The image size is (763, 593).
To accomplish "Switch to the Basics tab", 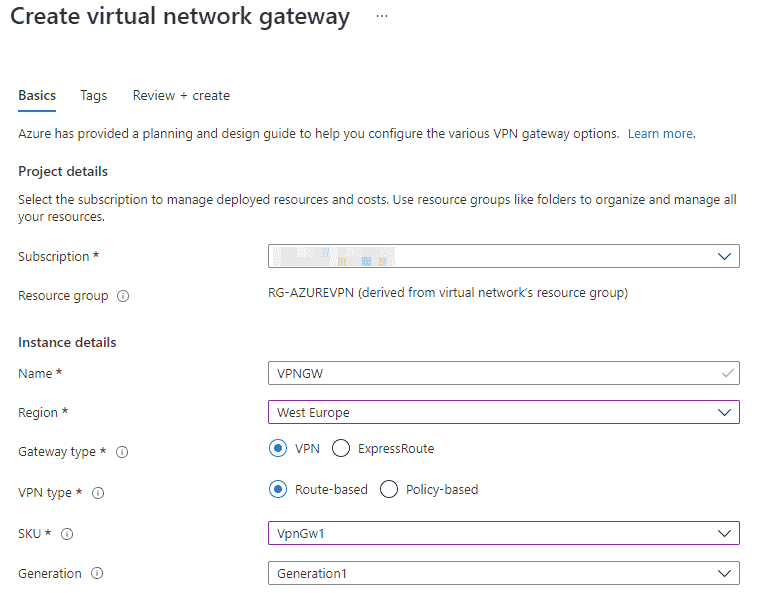I will pos(37,95).
